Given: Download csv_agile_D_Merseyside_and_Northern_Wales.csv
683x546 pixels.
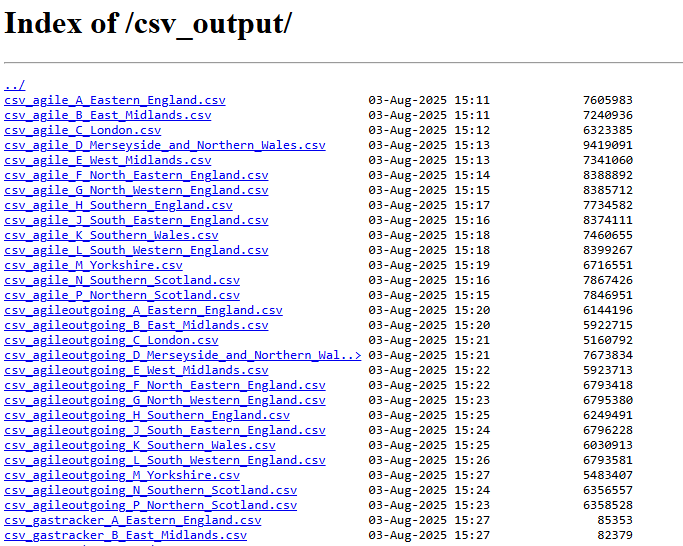Looking at the screenshot, I should (x=165, y=145).
